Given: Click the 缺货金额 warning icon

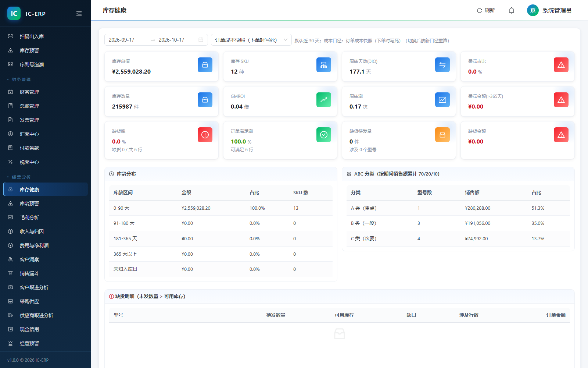Looking at the screenshot, I should click(x=561, y=135).
